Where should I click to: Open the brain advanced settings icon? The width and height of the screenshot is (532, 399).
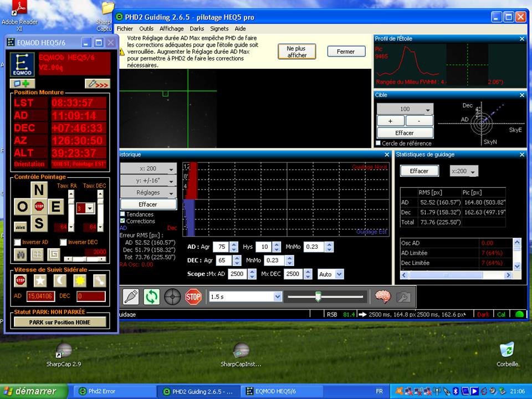click(383, 297)
